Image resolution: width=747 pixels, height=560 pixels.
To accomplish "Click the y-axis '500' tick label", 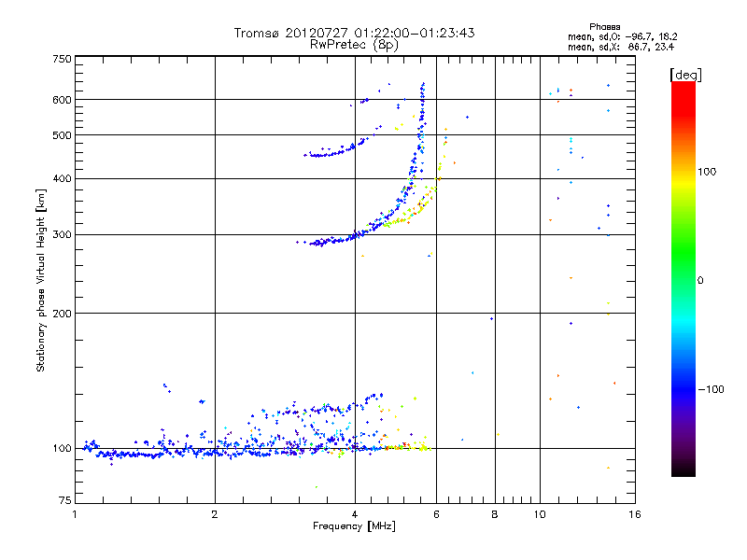I will [x=62, y=135].
